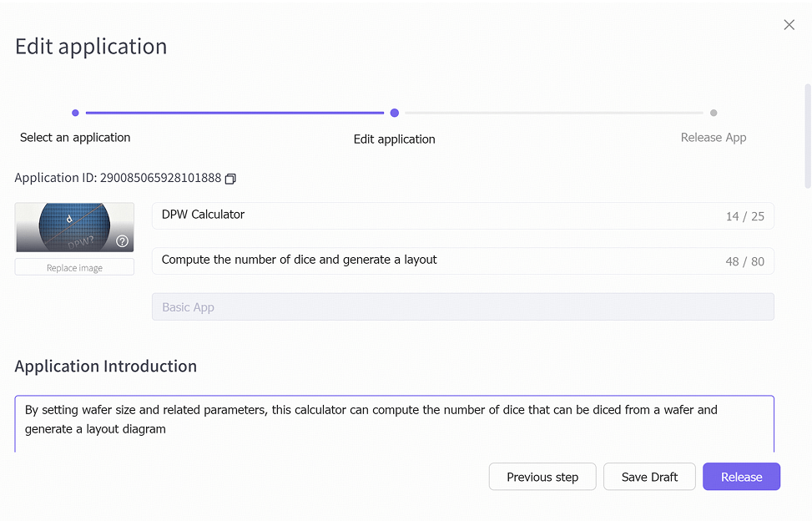Click the dialog's vertical scrollbar
Image resolution: width=812 pixels, height=521 pixels.
[807, 136]
